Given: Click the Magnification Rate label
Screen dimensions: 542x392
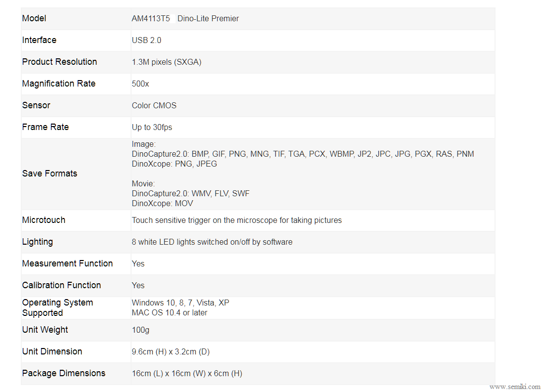Looking at the screenshot, I should [x=58, y=84].
